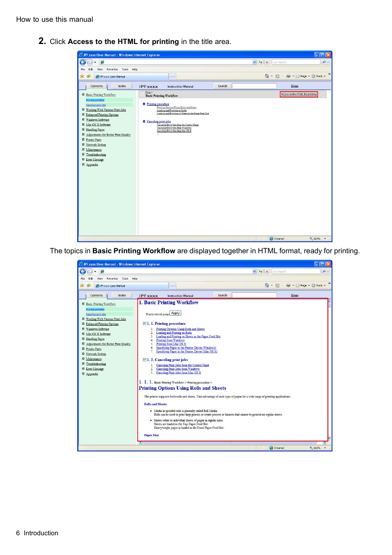Click search magnifier in upper browser window
The width and height of the screenshot is (392, 555).
(324, 62)
